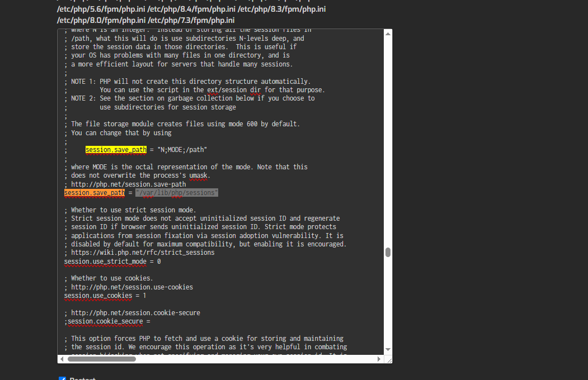Click the orange-highlighted session.save_path directive

(95, 193)
